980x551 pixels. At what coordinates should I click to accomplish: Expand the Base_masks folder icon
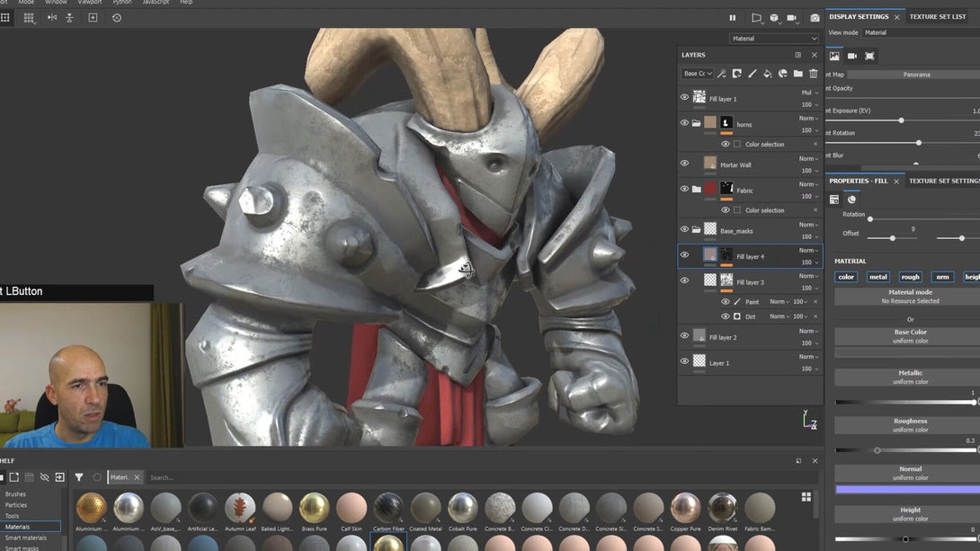point(696,229)
